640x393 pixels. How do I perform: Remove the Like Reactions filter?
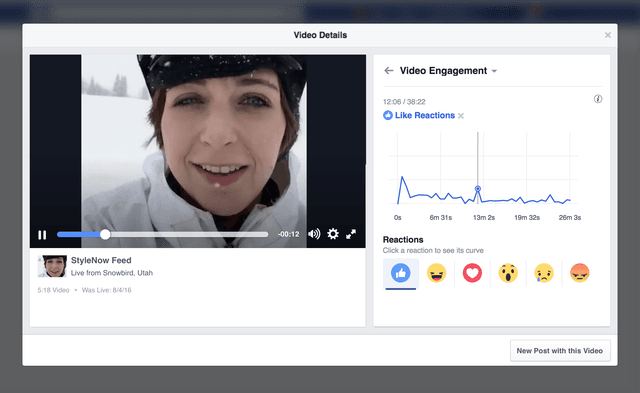point(461,116)
